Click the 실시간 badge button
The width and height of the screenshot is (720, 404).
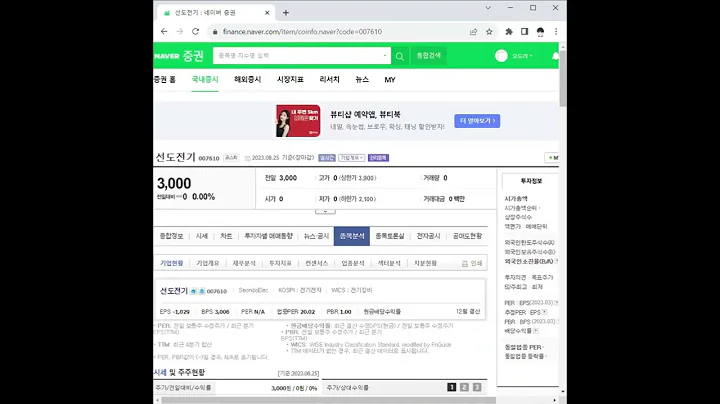point(327,158)
